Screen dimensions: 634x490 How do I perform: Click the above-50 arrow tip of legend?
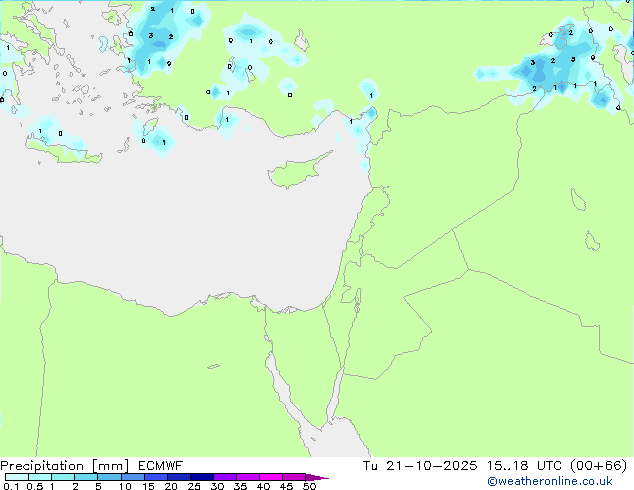(x=317, y=477)
